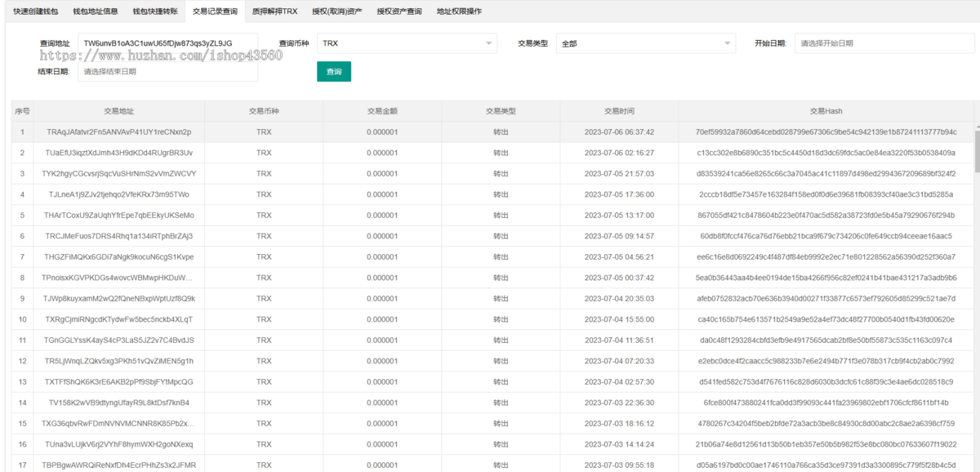This screenshot has height=472, width=980.
Task: Open 钱包地址信息 tab
Action: 96,11
